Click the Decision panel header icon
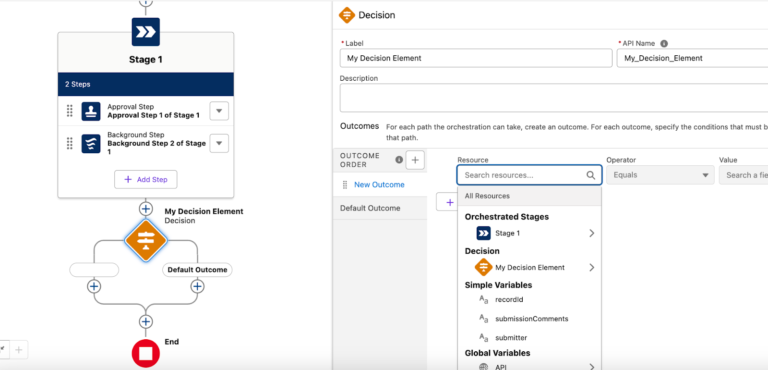The image size is (768, 370). click(x=347, y=15)
